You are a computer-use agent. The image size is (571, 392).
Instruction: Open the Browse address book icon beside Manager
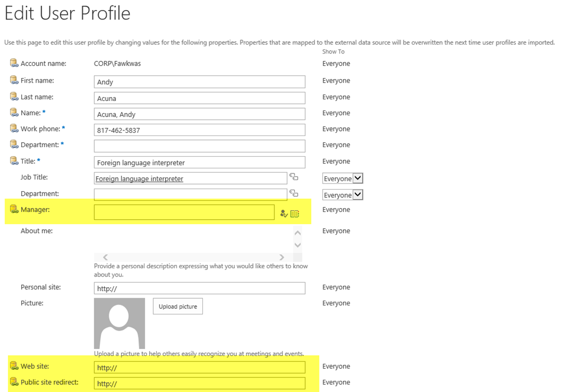coord(295,214)
